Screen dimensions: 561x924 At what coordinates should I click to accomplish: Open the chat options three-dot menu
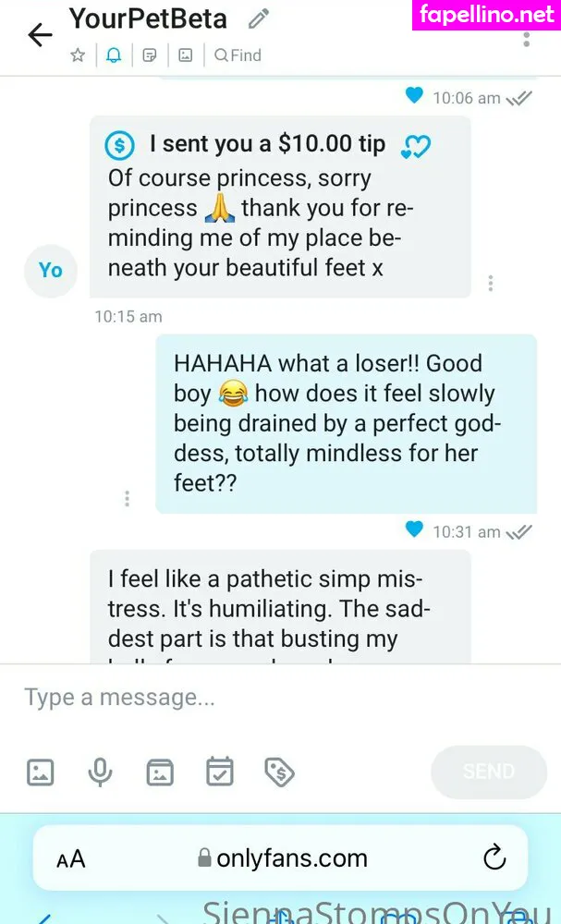click(526, 37)
